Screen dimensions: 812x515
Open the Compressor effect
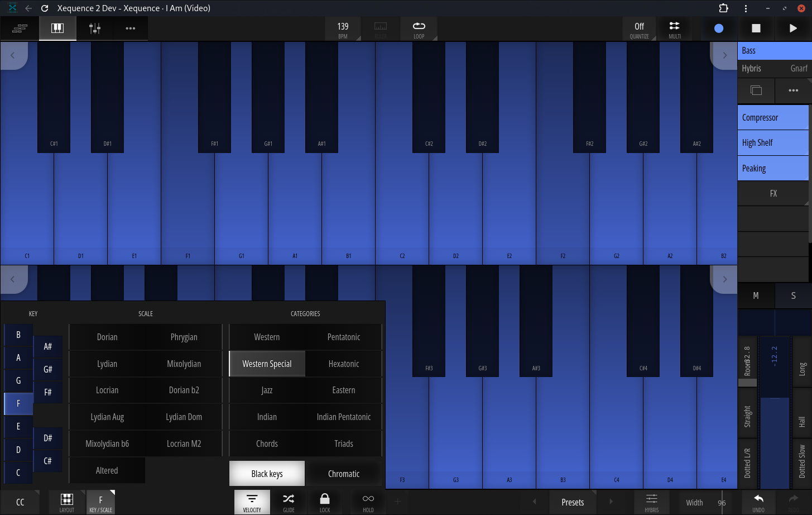(x=773, y=117)
